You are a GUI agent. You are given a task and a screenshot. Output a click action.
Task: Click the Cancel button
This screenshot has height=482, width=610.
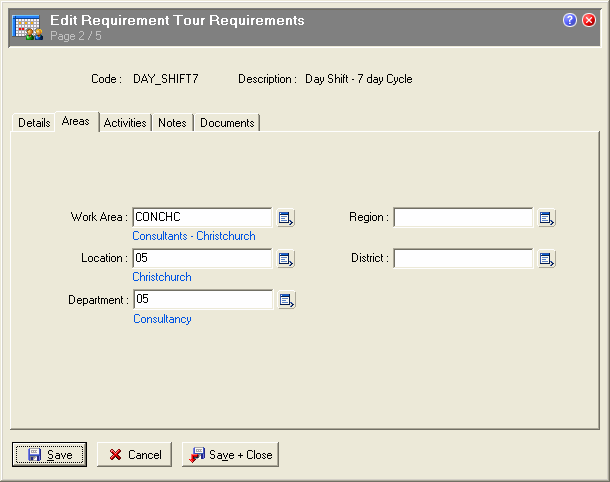click(x=134, y=454)
